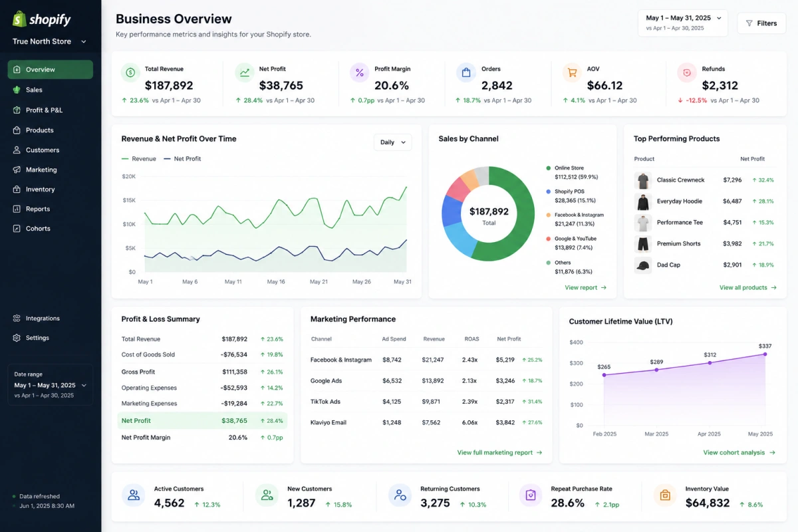
Task: Click the Total Revenue dollar icon
Action: 130,72
